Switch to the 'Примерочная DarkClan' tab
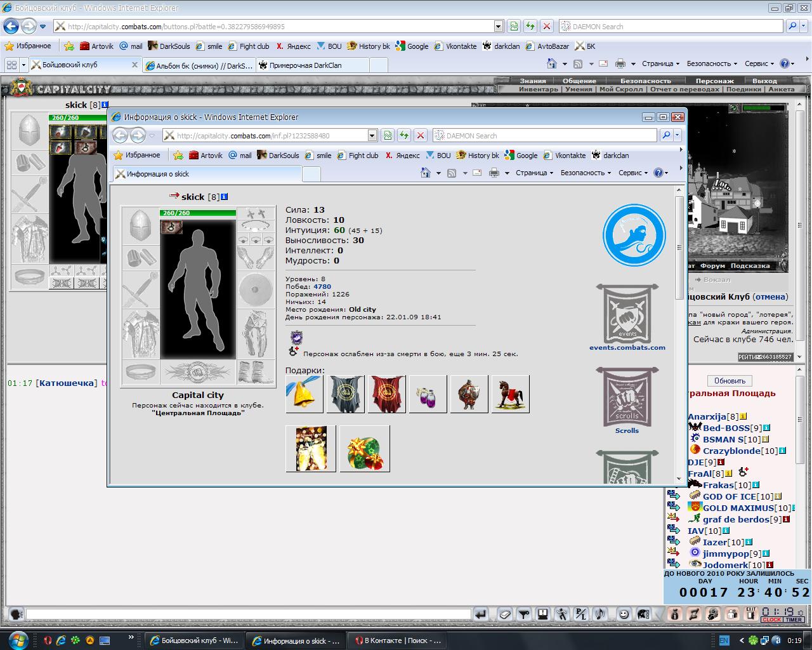 coord(313,65)
